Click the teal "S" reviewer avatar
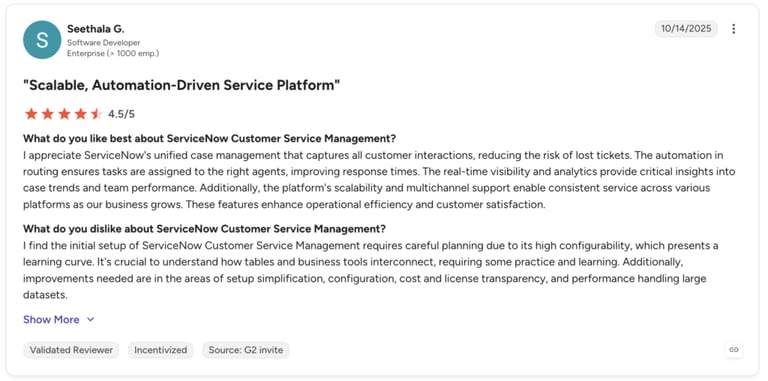The width and height of the screenshot is (768, 381). tap(42, 40)
